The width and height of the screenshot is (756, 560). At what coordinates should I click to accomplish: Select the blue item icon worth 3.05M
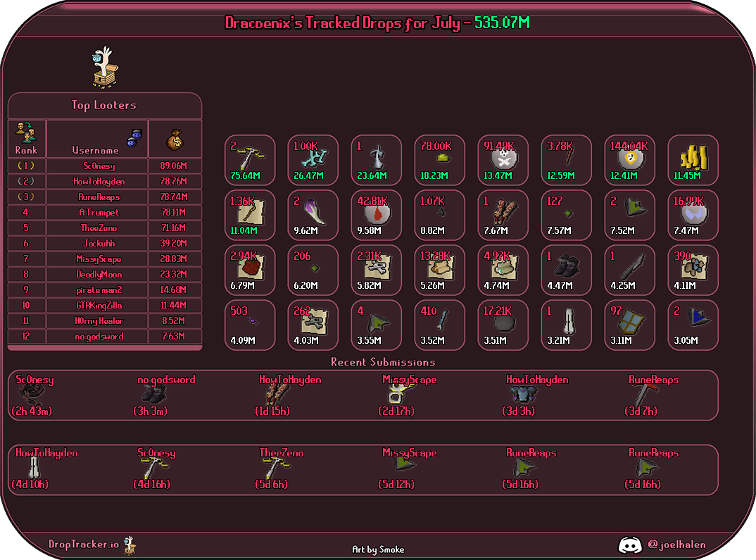pos(698,318)
